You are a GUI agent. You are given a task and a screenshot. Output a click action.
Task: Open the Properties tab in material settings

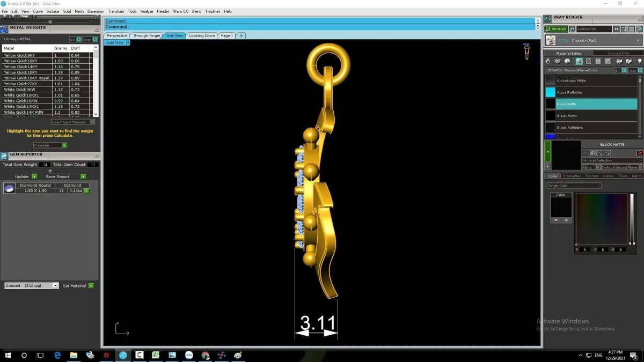pos(572,176)
